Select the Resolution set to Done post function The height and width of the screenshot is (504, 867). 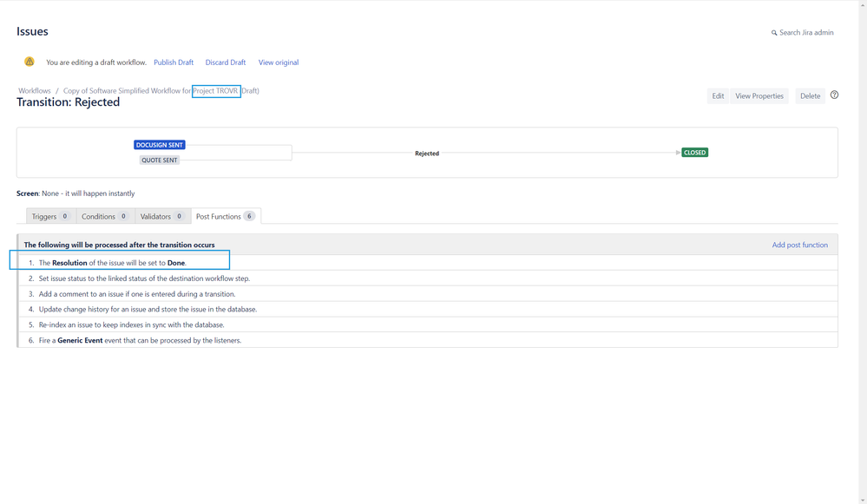[x=427, y=263]
